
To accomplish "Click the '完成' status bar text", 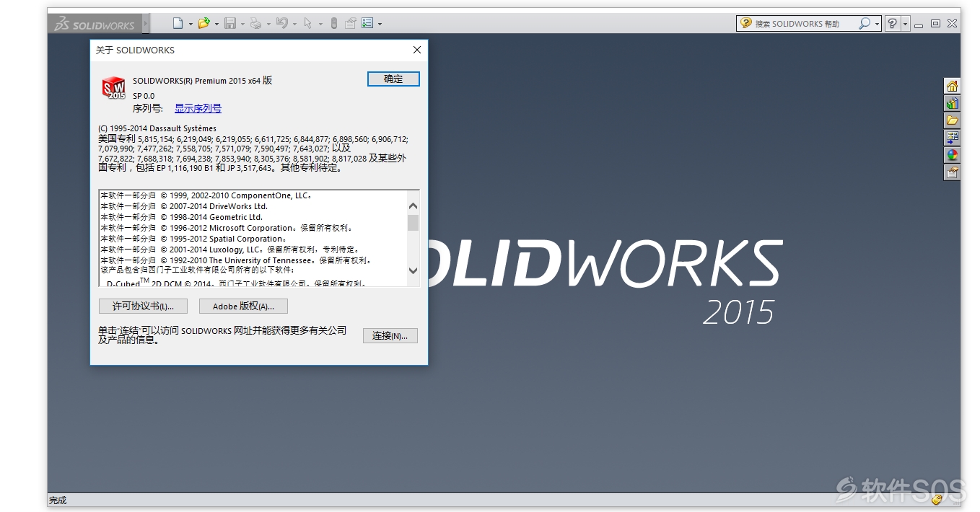I will tap(58, 500).
